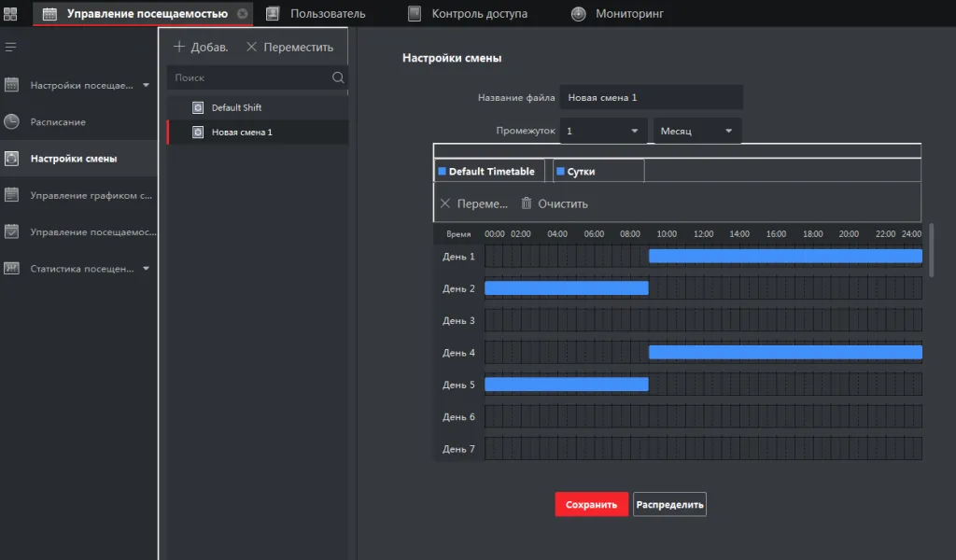Click the Настройки смены sidebar icon

click(11, 159)
